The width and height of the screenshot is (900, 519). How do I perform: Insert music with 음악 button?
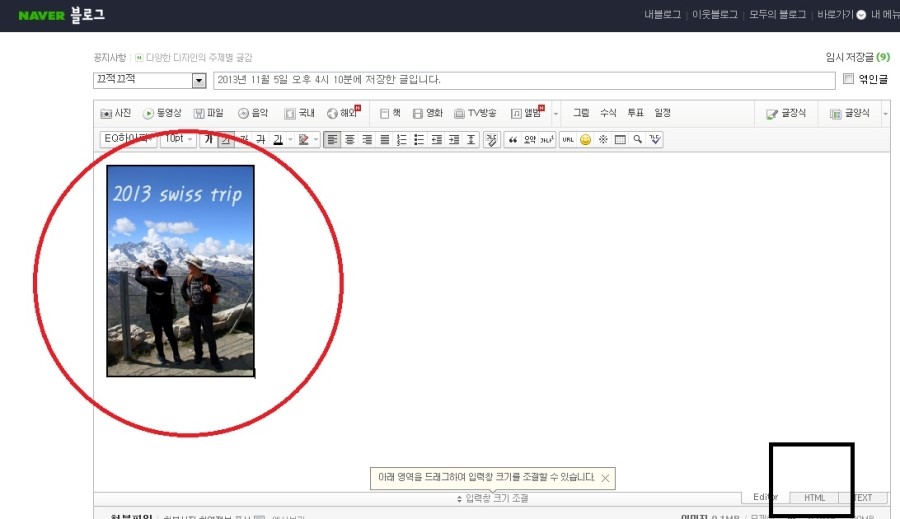coord(253,113)
